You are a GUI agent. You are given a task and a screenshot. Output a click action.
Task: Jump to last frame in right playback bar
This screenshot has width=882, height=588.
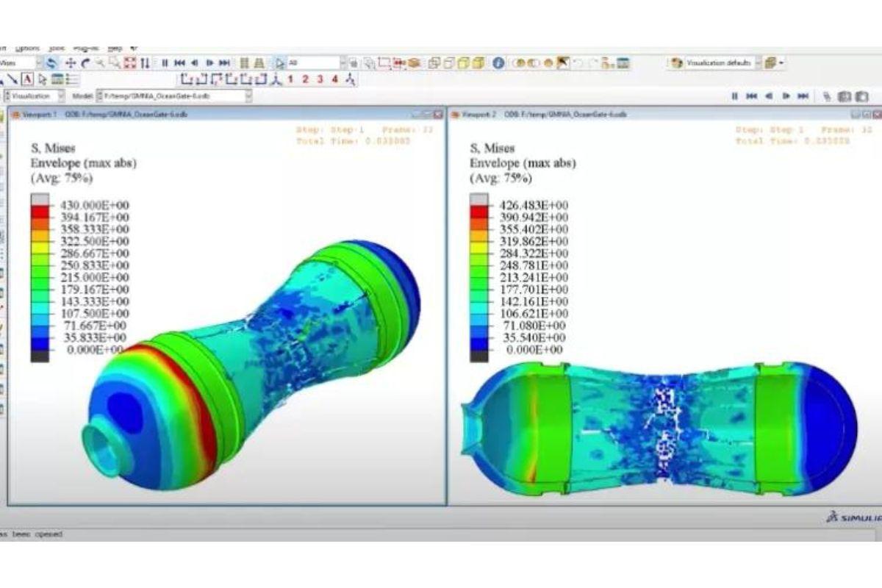click(804, 96)
